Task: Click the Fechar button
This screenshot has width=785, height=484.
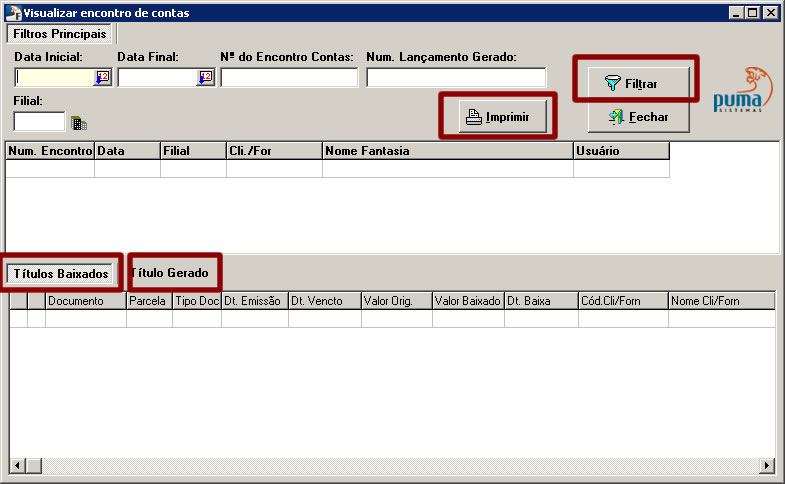Action: pos(640,117)
